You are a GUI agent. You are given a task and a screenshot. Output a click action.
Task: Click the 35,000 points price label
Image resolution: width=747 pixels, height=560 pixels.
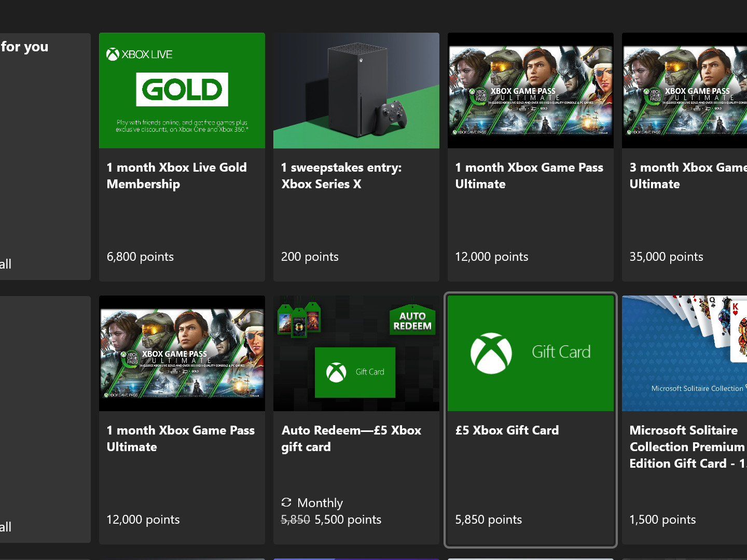(666, 257)
